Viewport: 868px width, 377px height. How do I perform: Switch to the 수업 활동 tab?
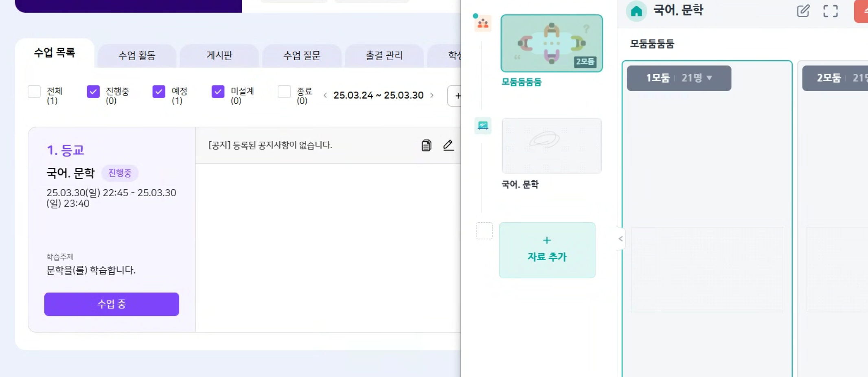[137, 56]
